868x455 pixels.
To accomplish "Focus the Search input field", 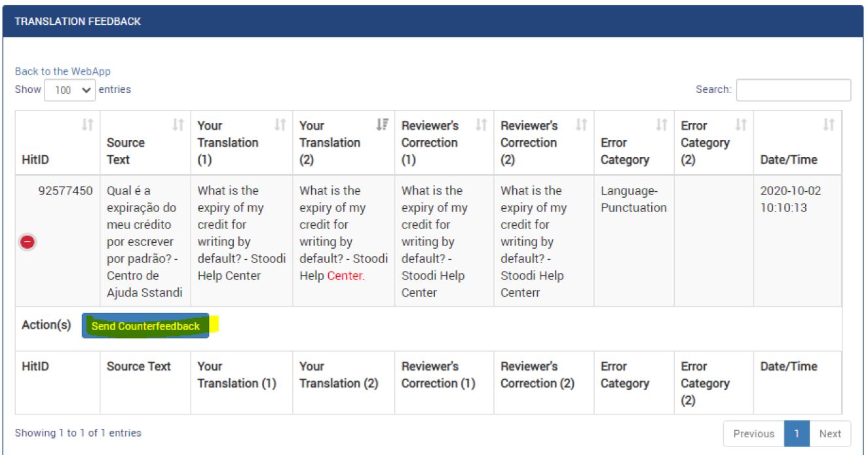I will pyautogui.click(x=793, y=90).
